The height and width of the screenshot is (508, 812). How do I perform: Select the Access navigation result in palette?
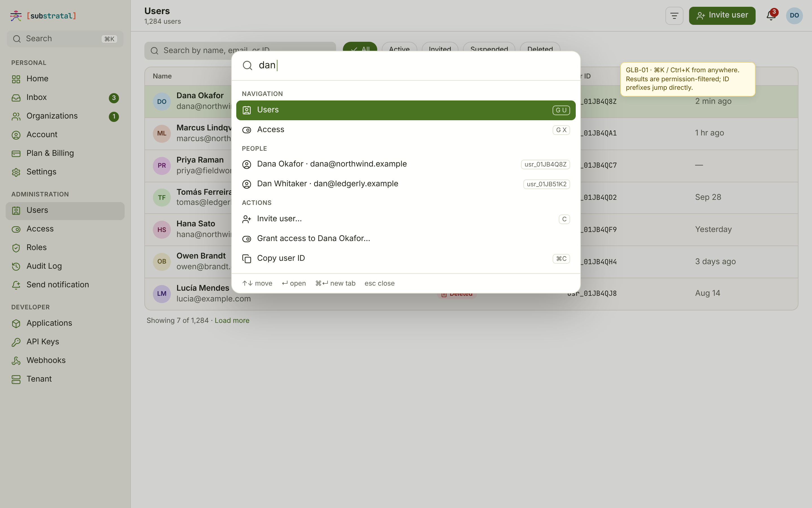click(x=406, y=130)
